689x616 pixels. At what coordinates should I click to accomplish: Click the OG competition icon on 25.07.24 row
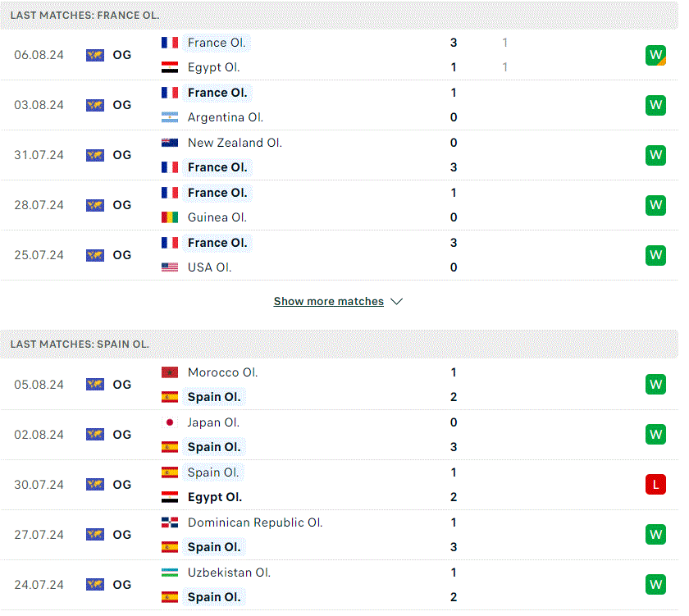(95, 255)
